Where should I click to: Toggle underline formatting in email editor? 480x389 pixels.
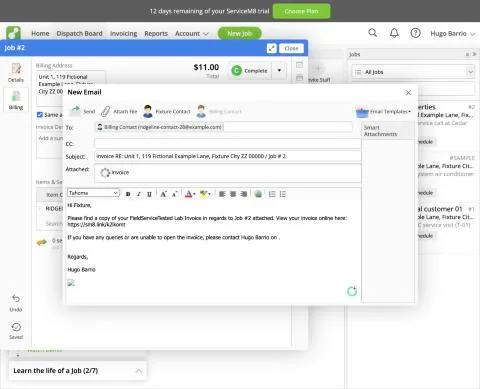(149, 194)
